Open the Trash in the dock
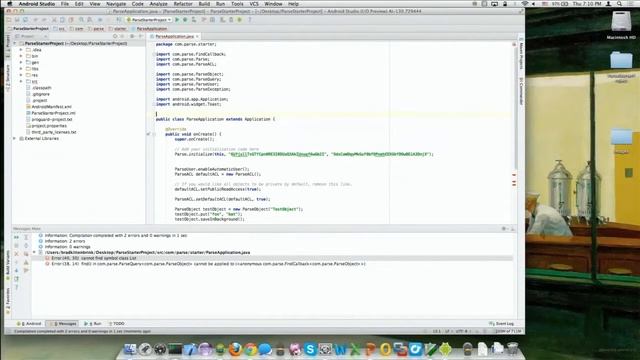The width and height of the screenshot is (640, 360). point(512,349)
